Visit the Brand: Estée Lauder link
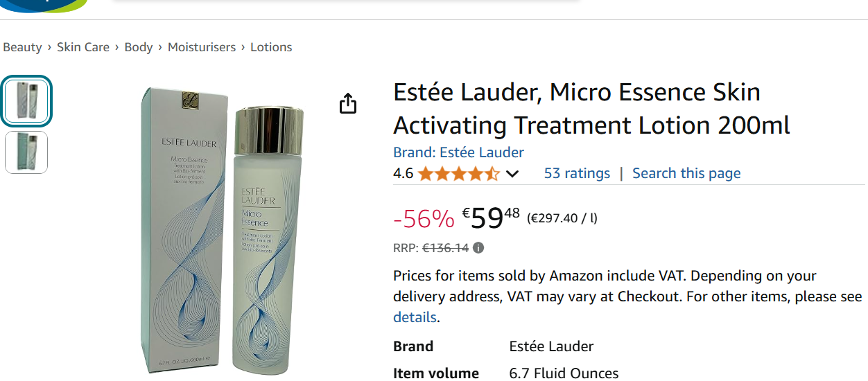This screenshot has width=868, height=381. [x=458, y=152]
